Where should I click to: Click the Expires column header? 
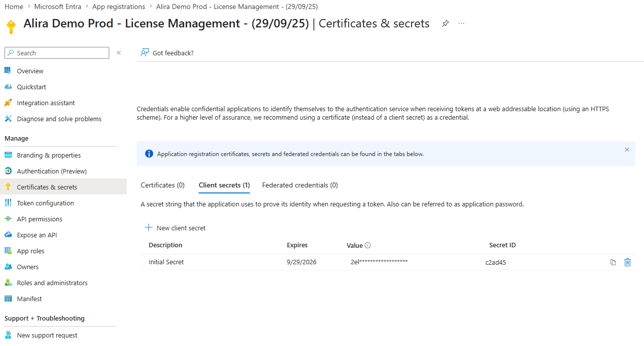tap(297, 245)
